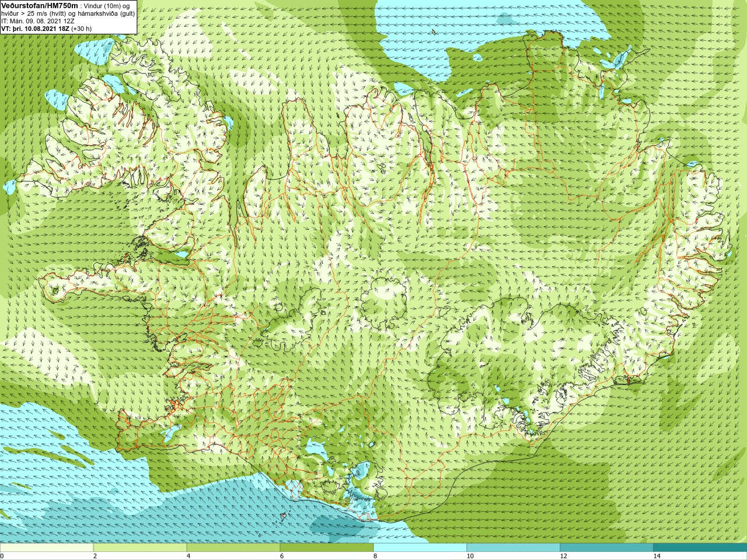This screenshot has height=560, width=747.
Task: Click the turquoise 10–12 m/s legend swatch
Action: coord(514,548)
